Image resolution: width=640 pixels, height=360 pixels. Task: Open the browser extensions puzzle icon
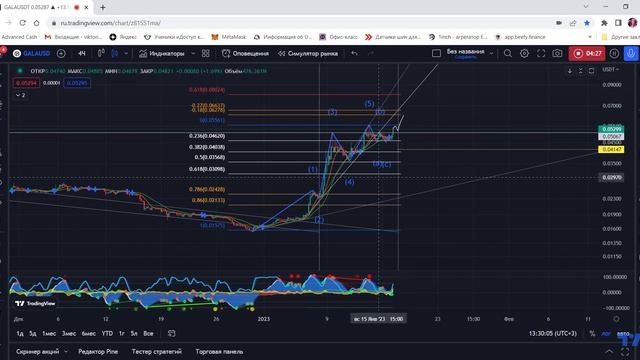click(x=604, y=23)
